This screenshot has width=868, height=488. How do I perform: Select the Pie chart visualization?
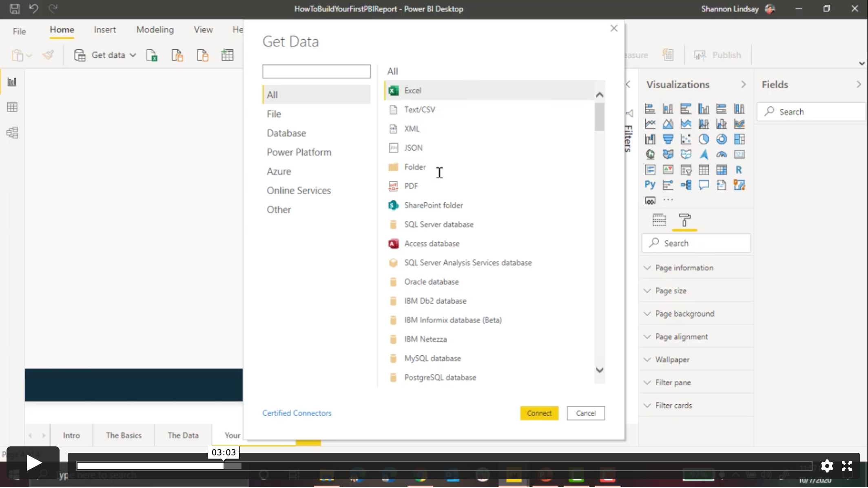coord(704,139)
